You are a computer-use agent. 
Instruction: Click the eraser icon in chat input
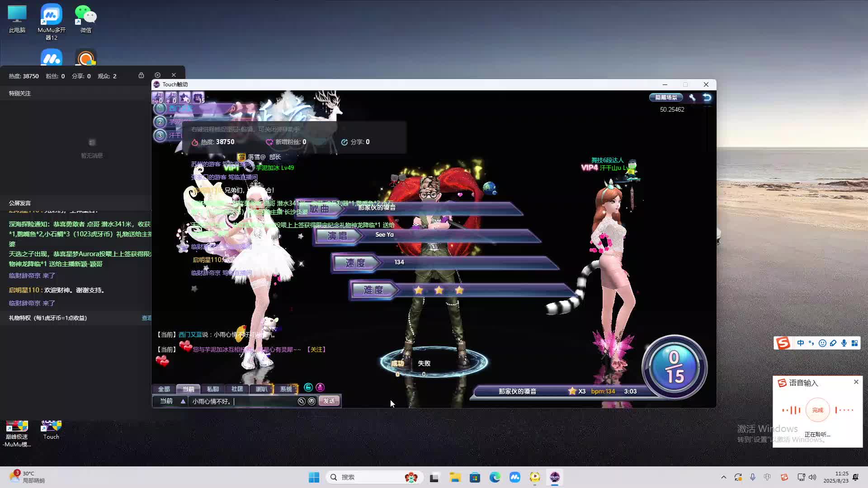pyautogui.click(x=302, y=401)
